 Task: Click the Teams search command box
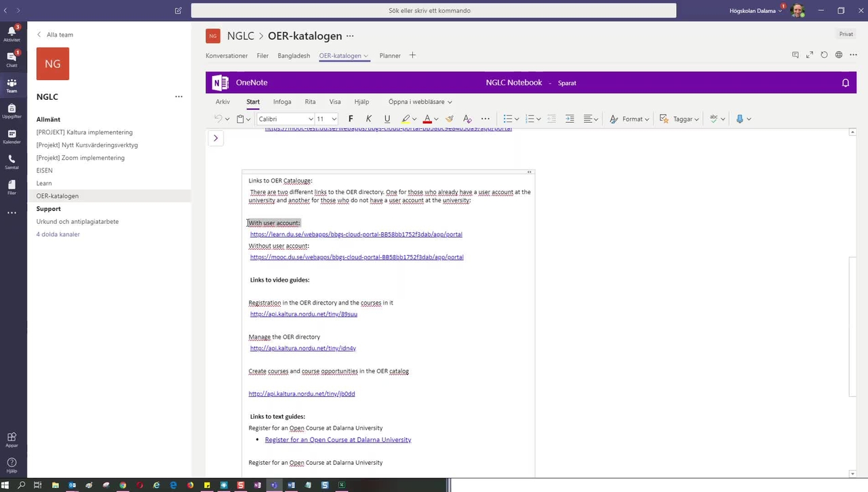[433, 10]
